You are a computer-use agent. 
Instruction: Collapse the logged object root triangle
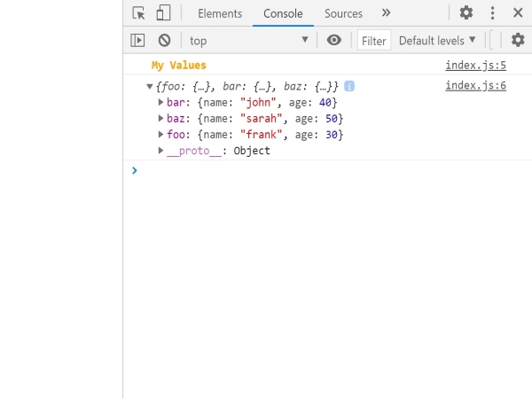[x=150, y=87]
